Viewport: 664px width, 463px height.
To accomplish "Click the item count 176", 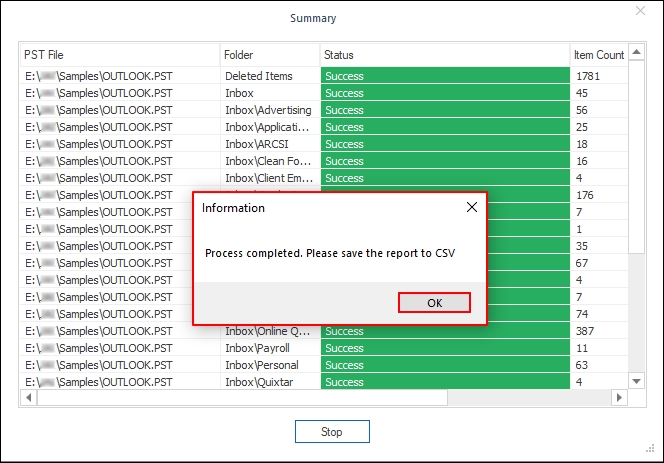I will click(584, 195).
